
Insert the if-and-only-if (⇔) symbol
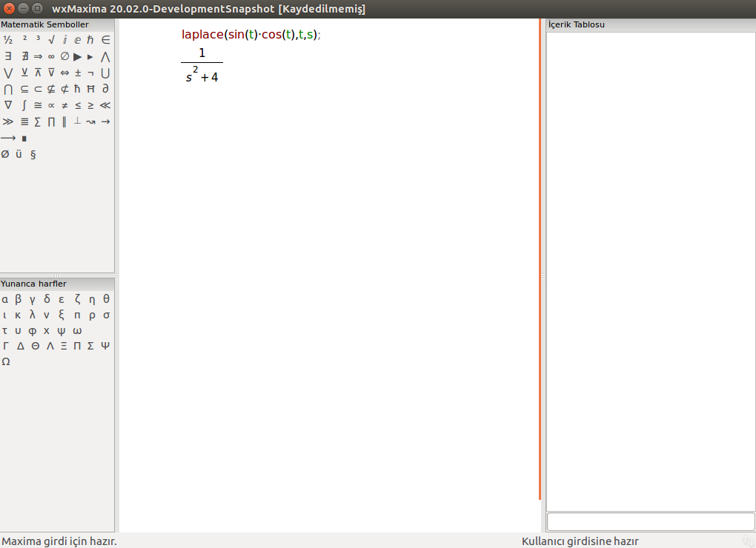tap(64, 73)
